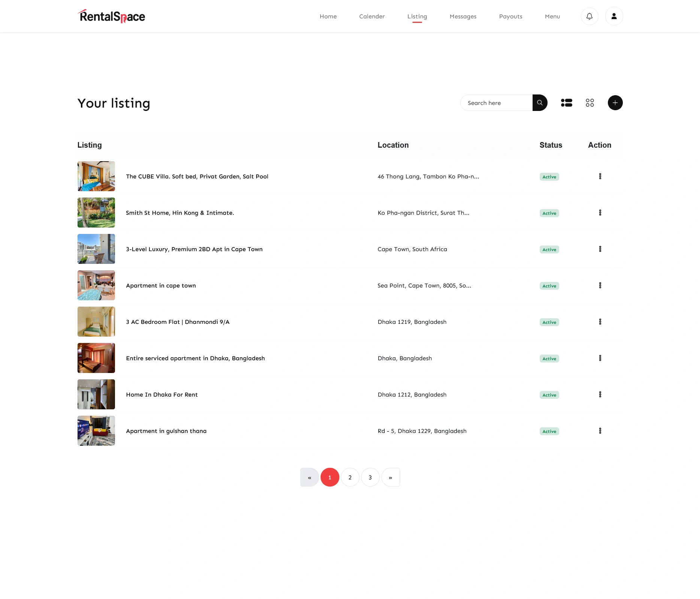Screen dimensions: 700x599
Task: Go to the Messages tab
Action: click(x=463, y=16)
